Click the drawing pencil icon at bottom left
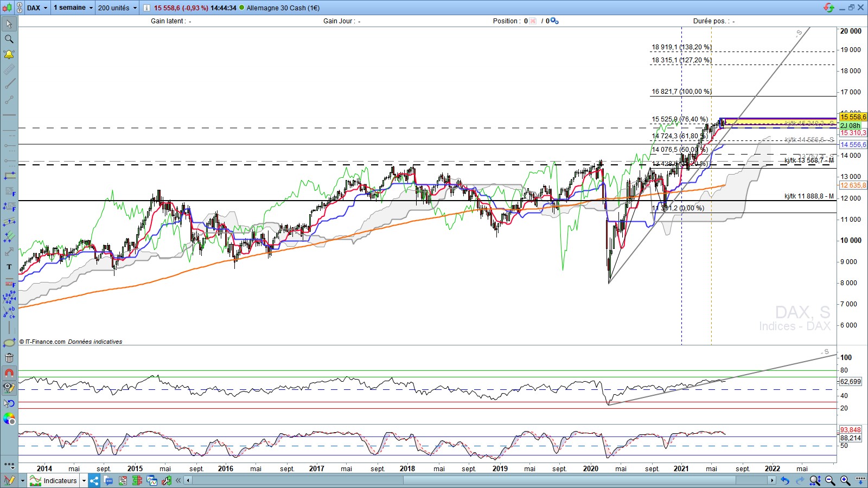868x488 pixels. (9, 481)
